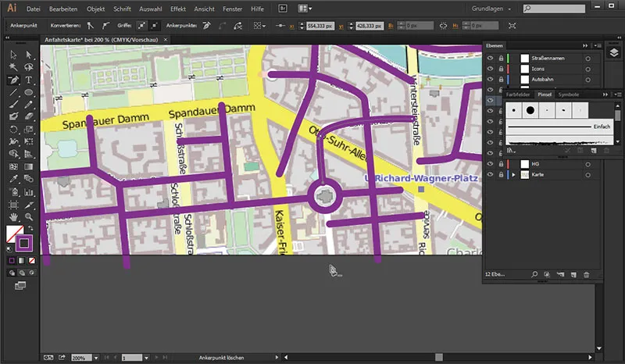Select the Type tool
Viewport: 625px width, 364px height.
[29, 80]
